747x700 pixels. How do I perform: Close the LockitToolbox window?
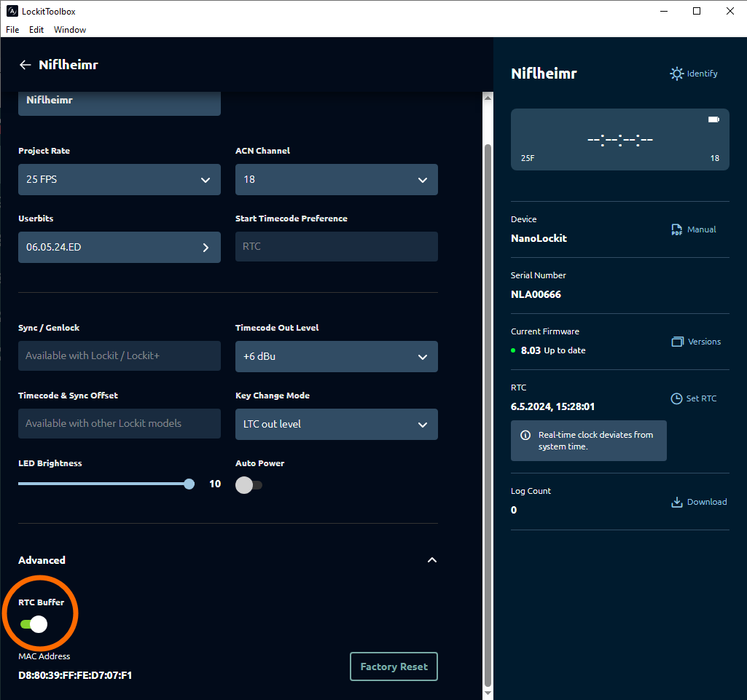[730, 11]
